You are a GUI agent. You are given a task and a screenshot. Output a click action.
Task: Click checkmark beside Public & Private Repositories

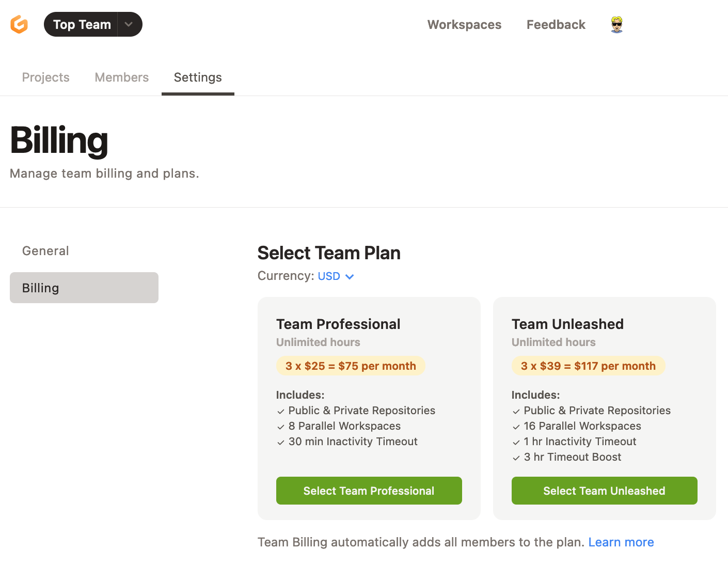pos(281,411)
